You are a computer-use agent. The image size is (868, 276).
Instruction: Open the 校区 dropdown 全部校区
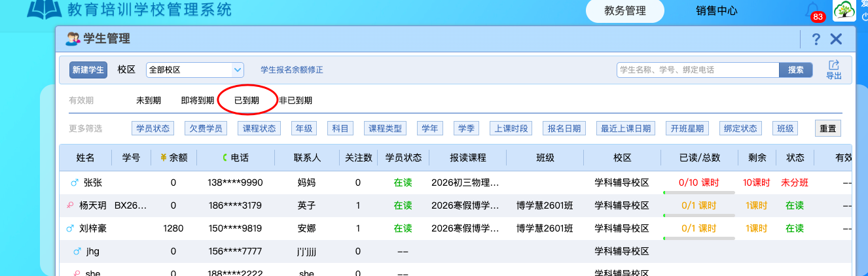(195, 69)
